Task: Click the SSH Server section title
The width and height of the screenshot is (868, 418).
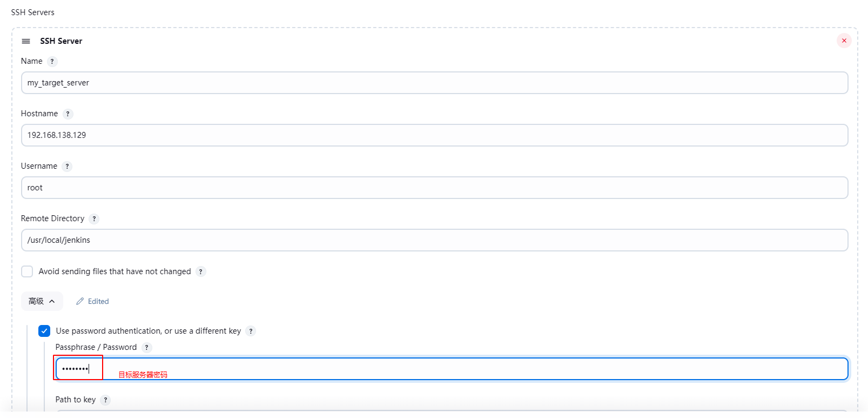Action: [x=61, y=41]
